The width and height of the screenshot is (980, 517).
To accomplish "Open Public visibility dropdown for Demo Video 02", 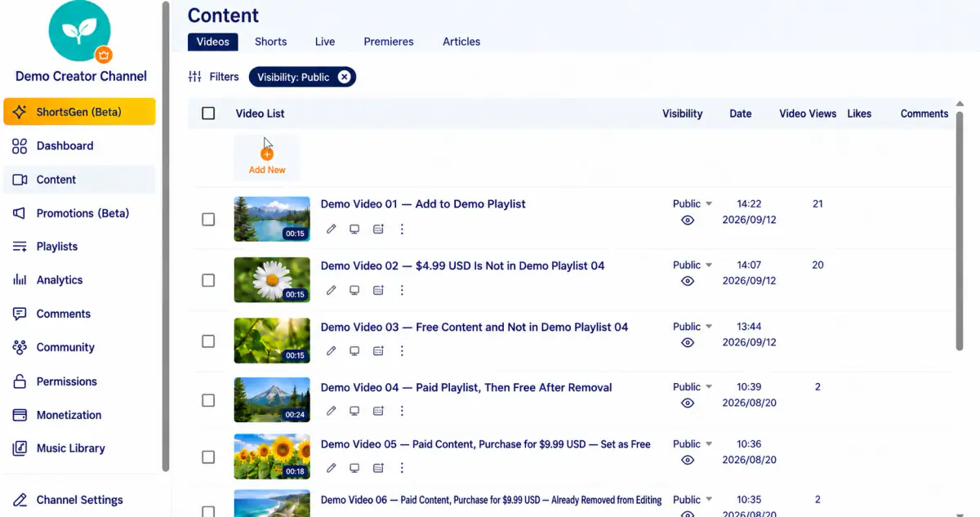I will pos(693,265).
